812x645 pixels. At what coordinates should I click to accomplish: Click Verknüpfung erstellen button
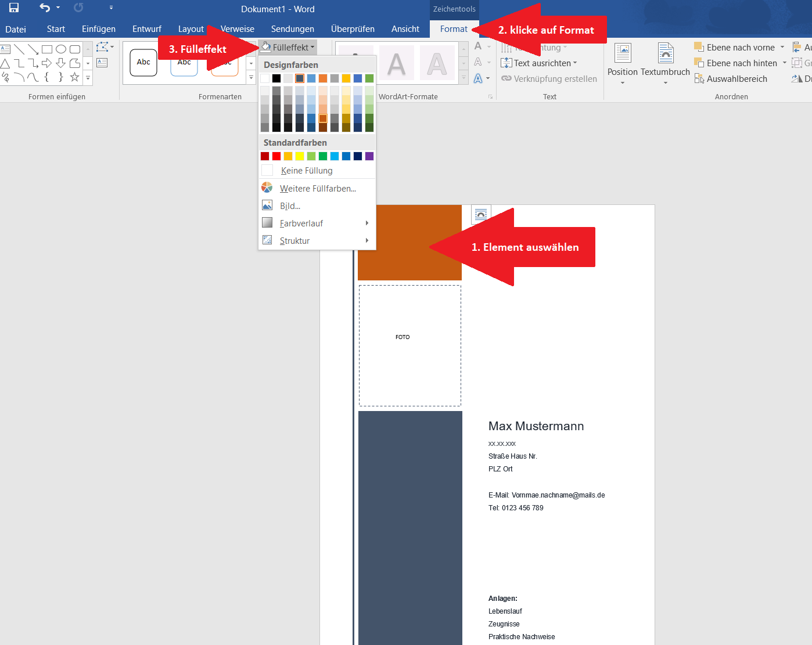point(549,79)
